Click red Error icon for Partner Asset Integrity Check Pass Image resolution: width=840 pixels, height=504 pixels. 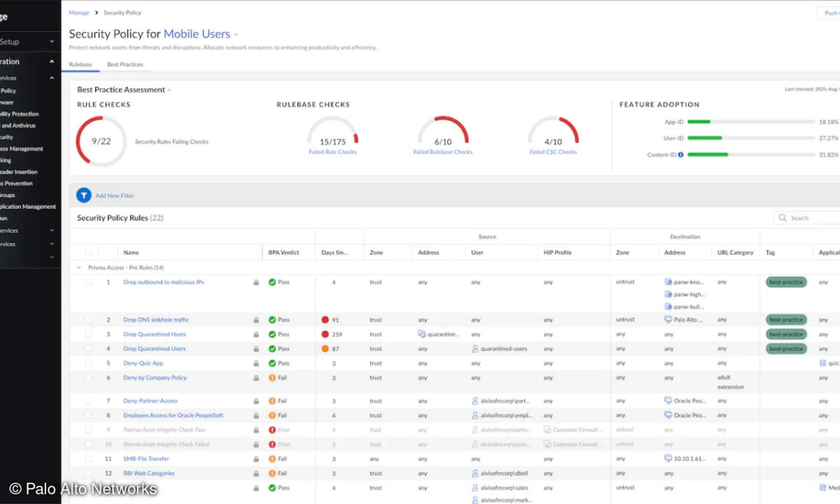[x=272, y=430]
